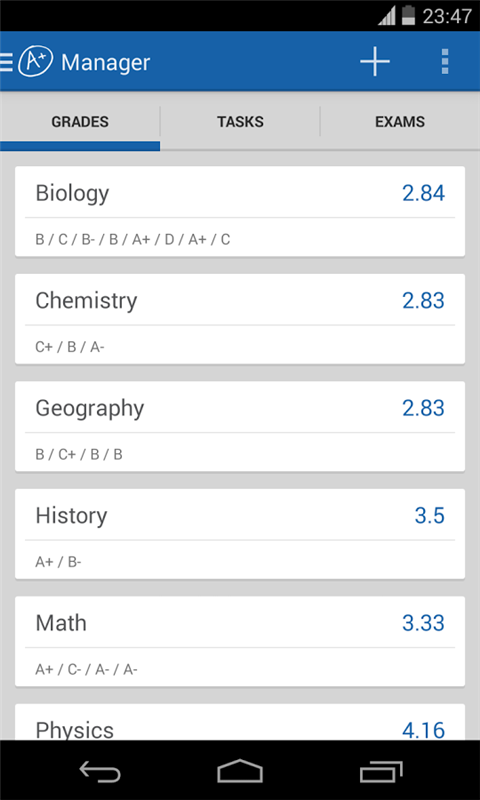Open the Chemistry subject card
The image size is (480, 800).
(240, 319)
